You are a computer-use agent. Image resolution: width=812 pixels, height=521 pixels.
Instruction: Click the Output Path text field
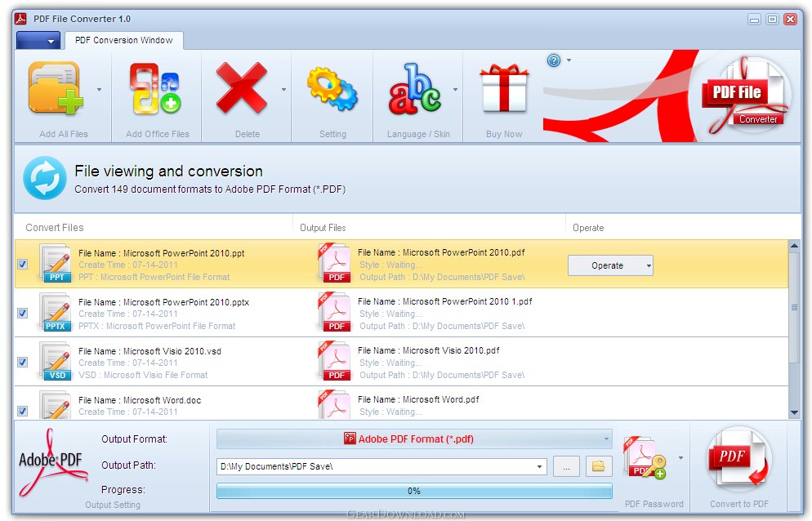(376, 466)
